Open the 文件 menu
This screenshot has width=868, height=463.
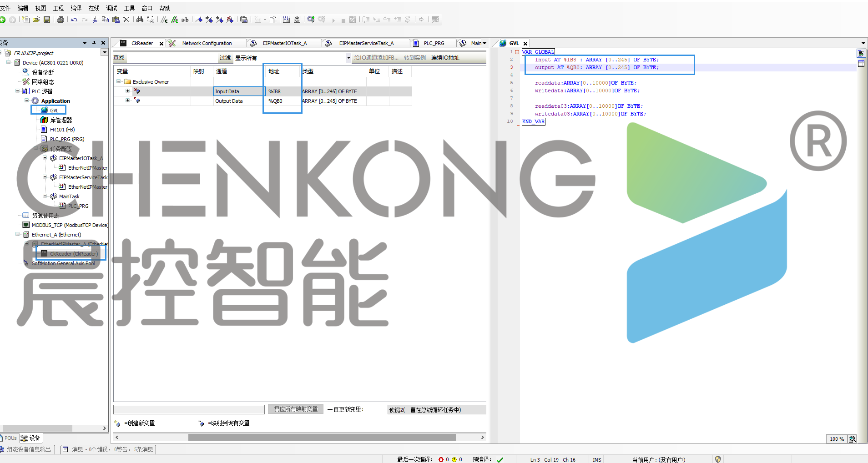pos(5,8)
